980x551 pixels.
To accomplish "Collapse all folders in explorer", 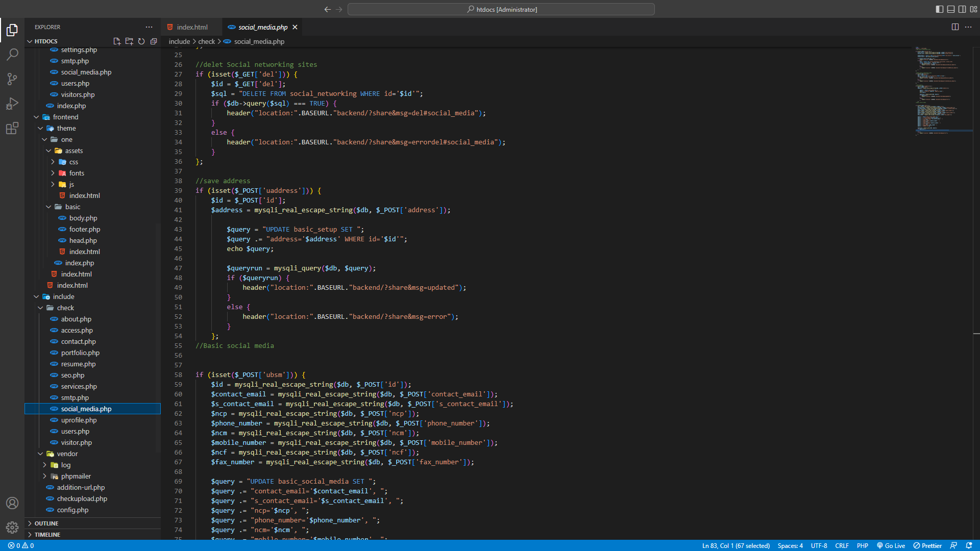I will pyautogui.click(x=154, y=41).
